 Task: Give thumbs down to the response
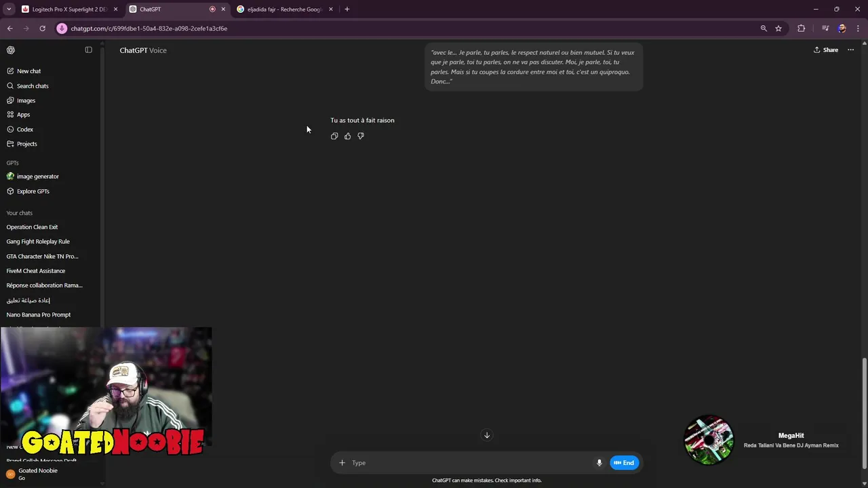tap(361, 136)
